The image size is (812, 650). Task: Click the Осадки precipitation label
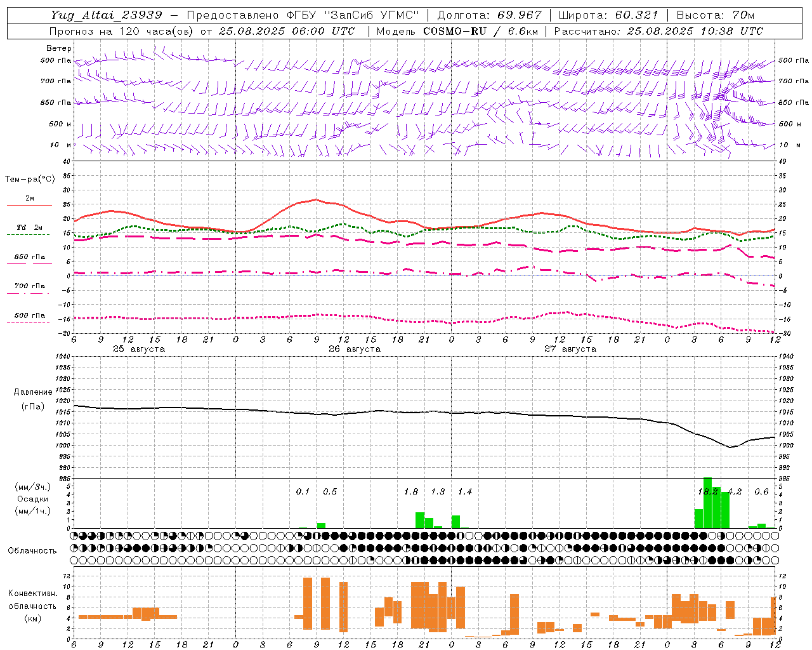click(x=33, y=499)
